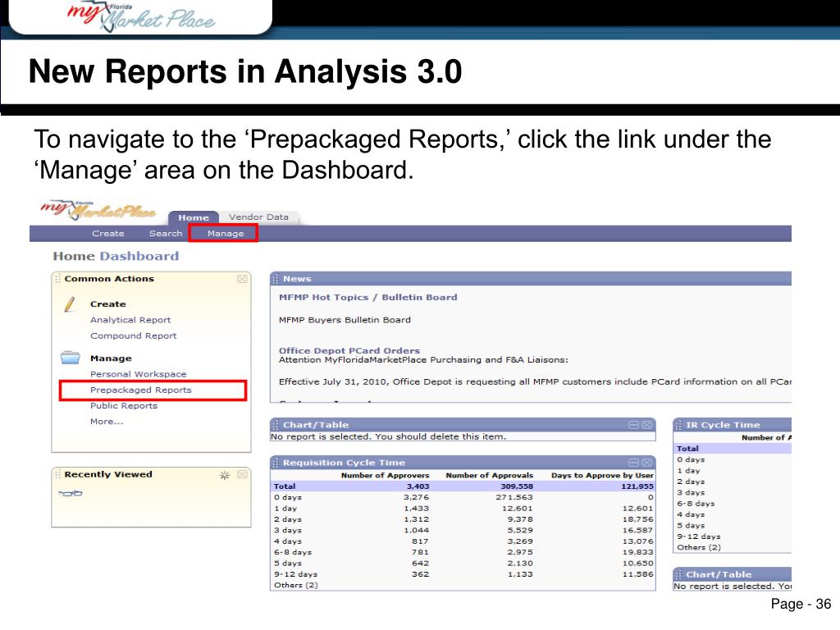Collapse the upper Chart/Table panel

[x=633, y=425]
